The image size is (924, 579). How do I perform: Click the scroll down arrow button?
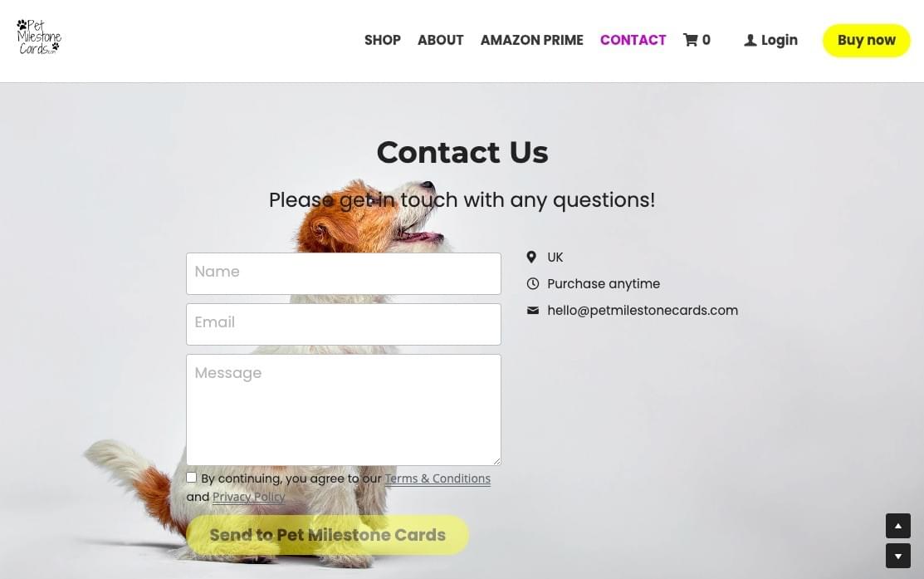coord(897,556)
